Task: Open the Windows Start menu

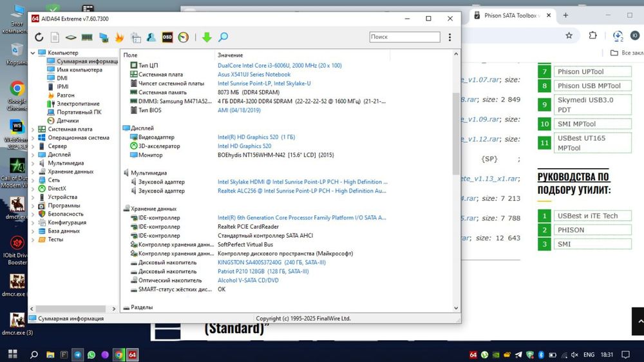Action: click(x=13, y=354)
